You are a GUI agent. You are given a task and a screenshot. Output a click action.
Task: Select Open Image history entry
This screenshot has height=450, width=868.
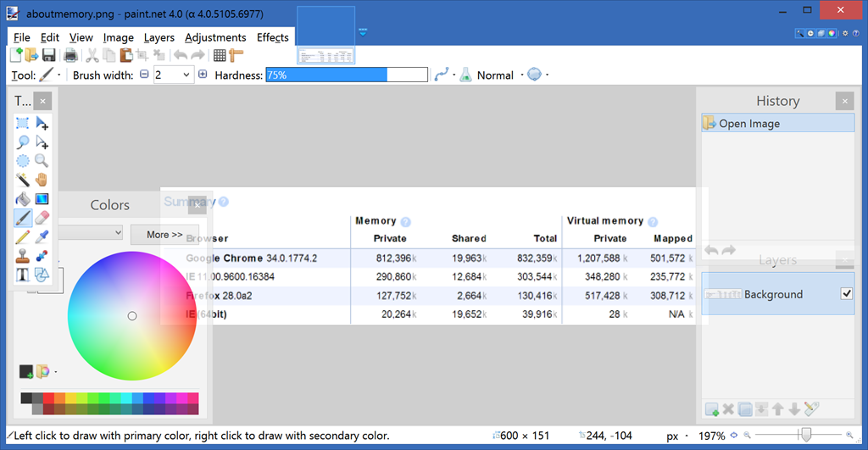777,123
